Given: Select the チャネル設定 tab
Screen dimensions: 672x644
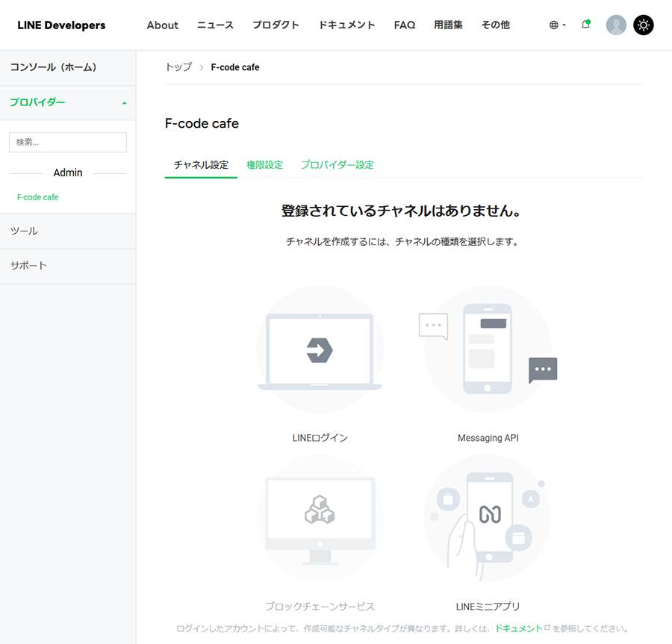Looking at the screenshot, I should pos(201,165).
